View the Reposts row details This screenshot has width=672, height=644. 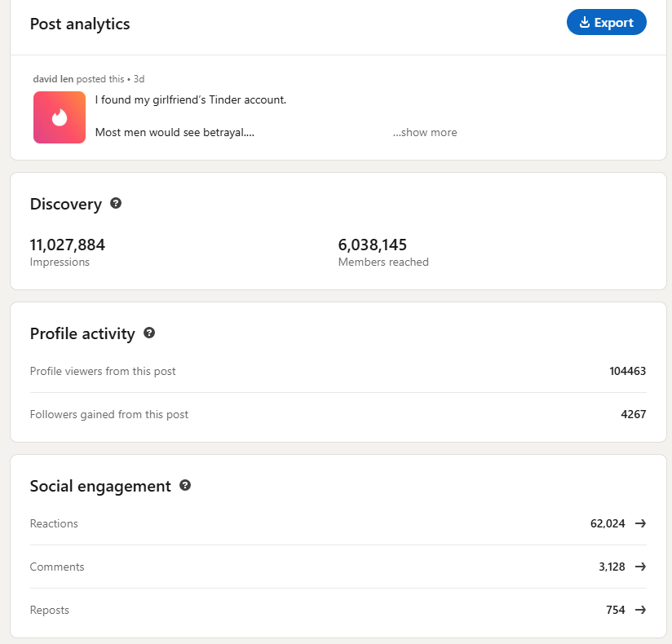338,609
